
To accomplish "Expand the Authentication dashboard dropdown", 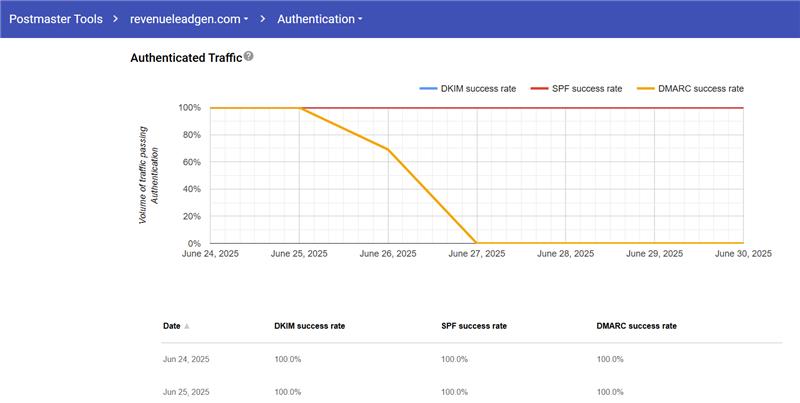I will (319, 19).
